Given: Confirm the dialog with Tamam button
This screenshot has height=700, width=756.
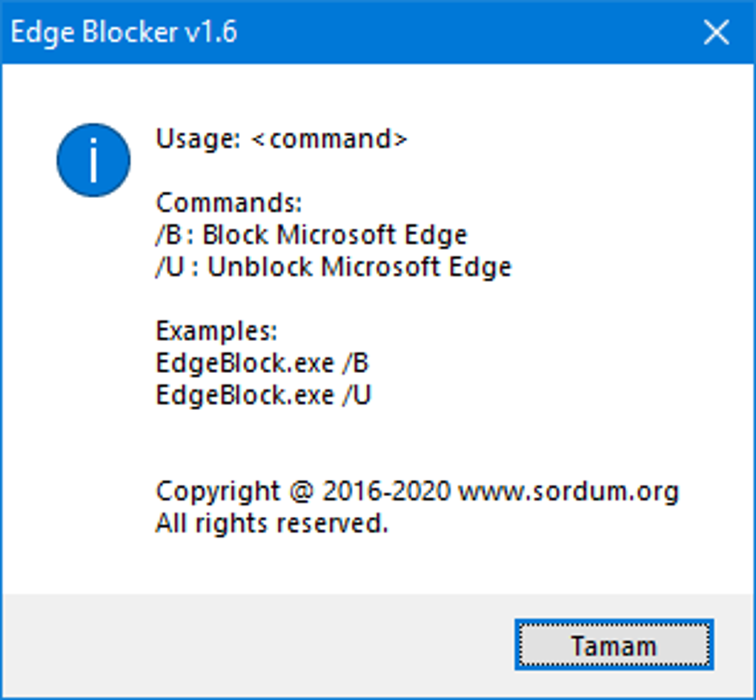Looking at the screenshot, I should [x=614, y=645].
